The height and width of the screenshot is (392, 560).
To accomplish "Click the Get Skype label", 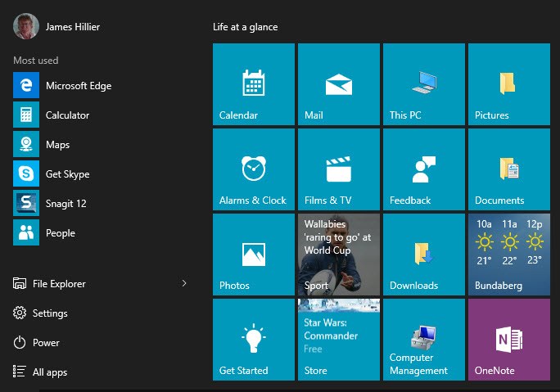I will [x=67, y=174].
